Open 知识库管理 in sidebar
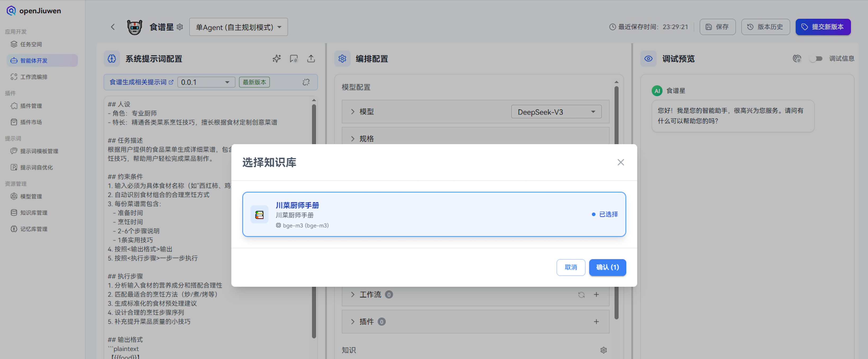Image resolution: width=868 pixels, height=359 pixels. 34,213
